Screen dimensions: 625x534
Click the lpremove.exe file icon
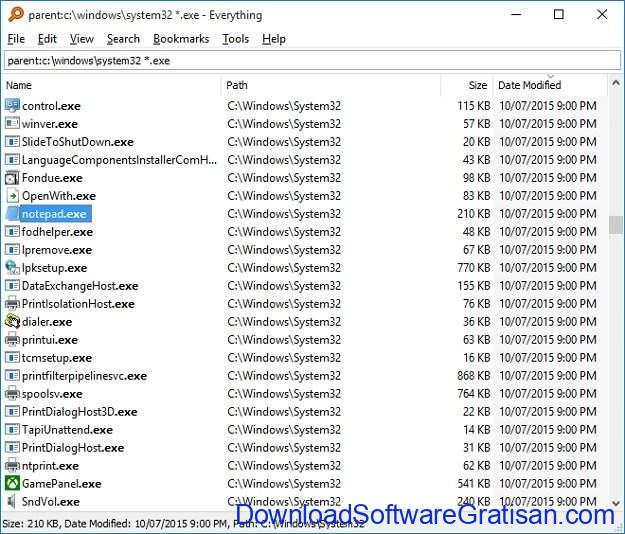(x=12, y=250)
